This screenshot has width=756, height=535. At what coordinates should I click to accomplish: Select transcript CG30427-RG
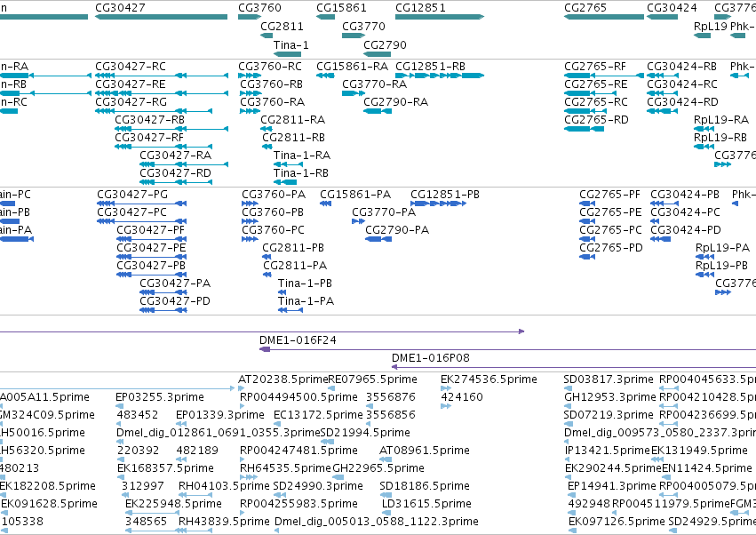point(154,111)
